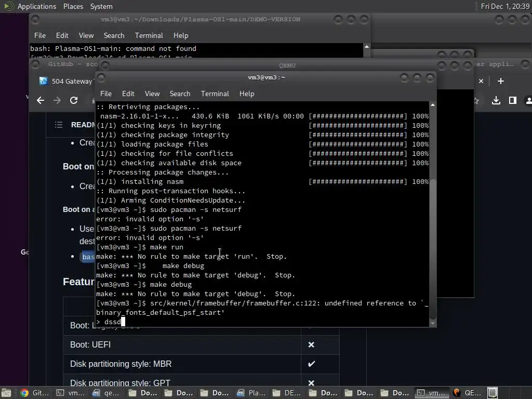Click the README heading in the browser
The image size is (532, 399).
pyautogui.click(x=83, y=125)
